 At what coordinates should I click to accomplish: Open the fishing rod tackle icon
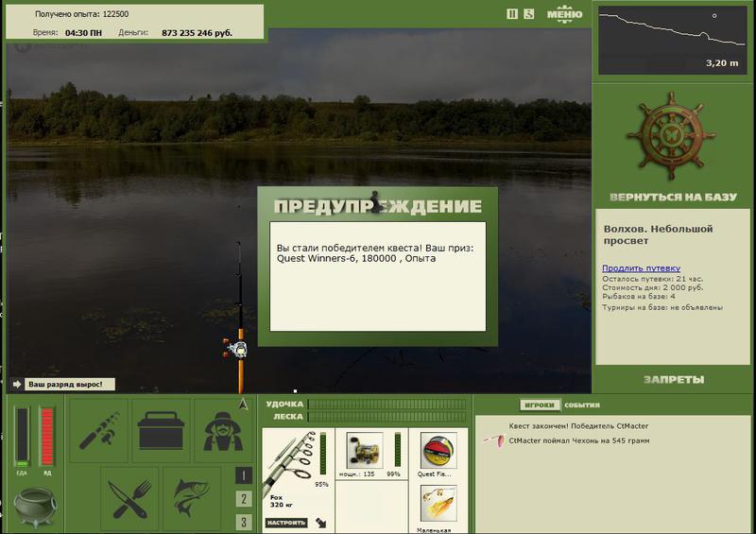coord(99,430)
